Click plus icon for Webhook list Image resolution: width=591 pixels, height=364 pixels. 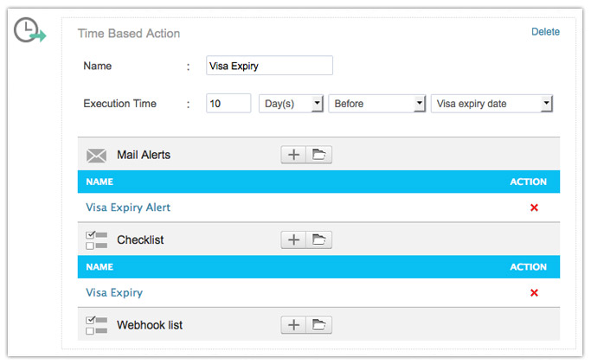pos(294,325)
